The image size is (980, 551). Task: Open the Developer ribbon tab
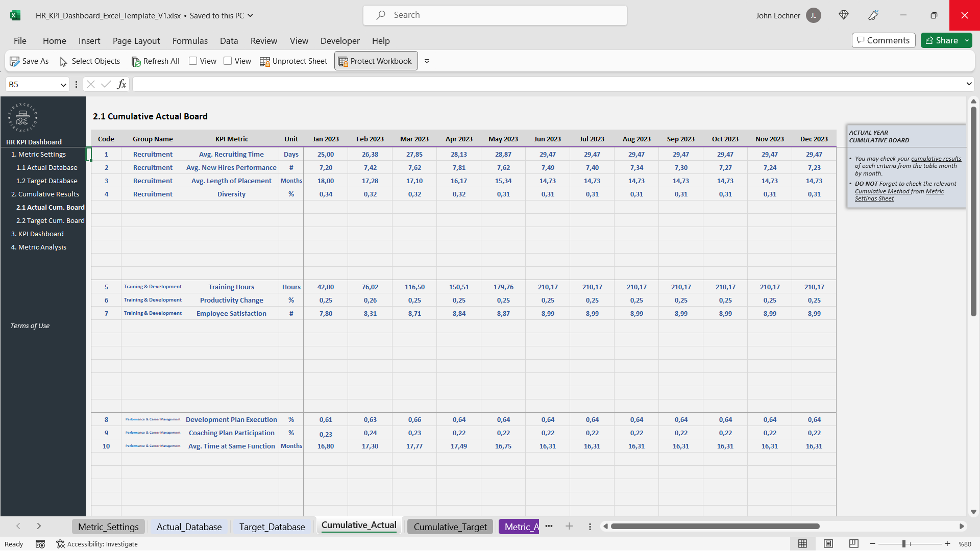pos(339,41)
